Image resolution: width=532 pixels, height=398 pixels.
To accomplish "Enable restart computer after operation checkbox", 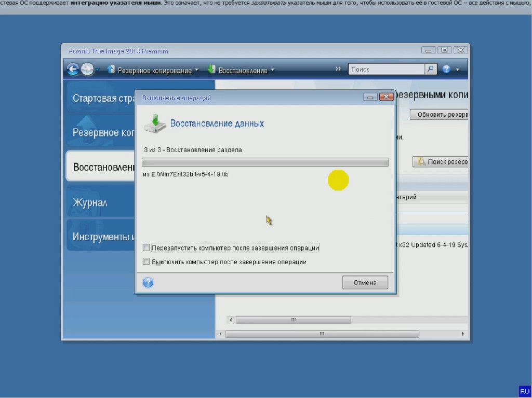I will click(147, 248).
